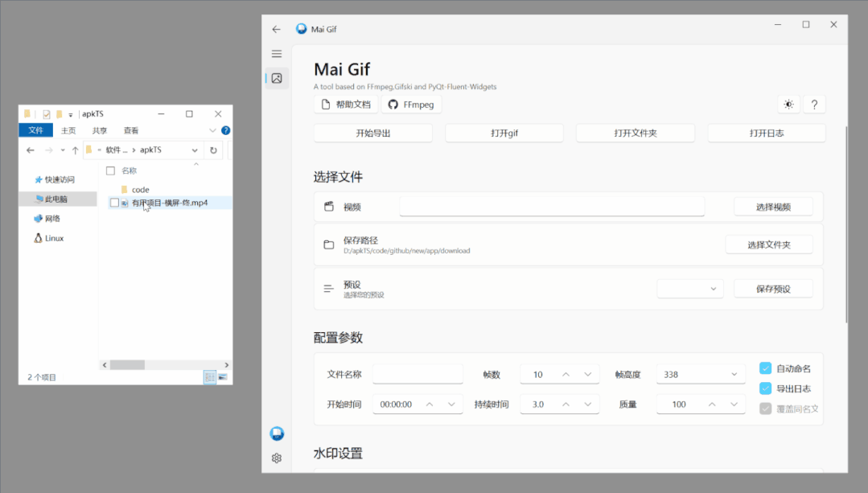Toggle the select-all checkbox beside 名称
The height and width of the screenshot is (493, 868).
(111, 171)
